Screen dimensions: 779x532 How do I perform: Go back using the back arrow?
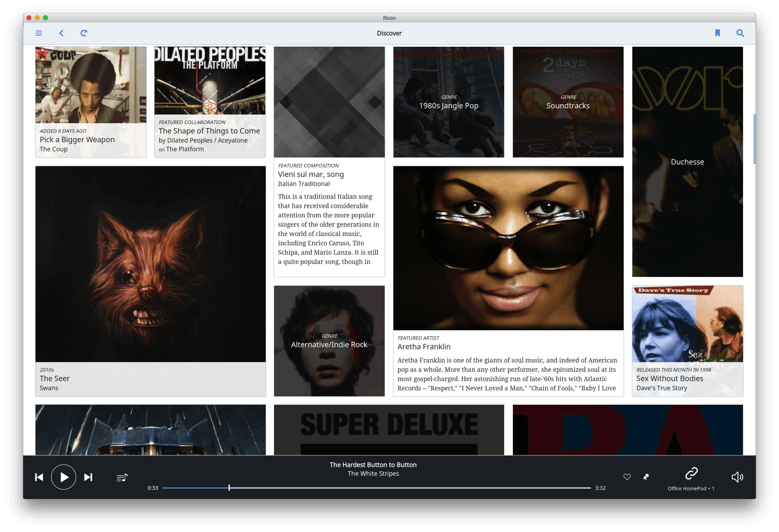click(61, 33)
